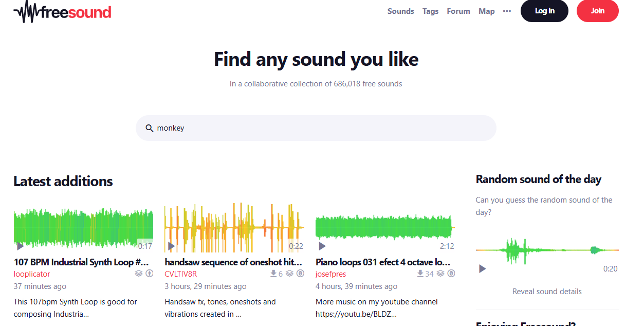Click the random sound of the day waveform
Screen dimensions: 644x326
pos(547,250)
